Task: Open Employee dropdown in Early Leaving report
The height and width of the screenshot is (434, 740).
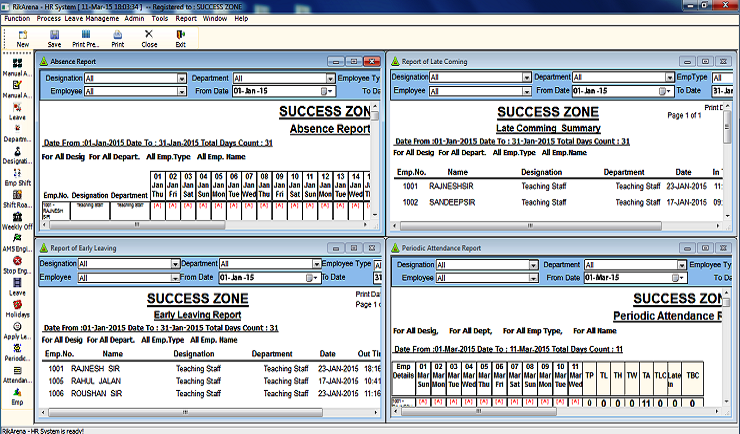Action: coord(172,277)
